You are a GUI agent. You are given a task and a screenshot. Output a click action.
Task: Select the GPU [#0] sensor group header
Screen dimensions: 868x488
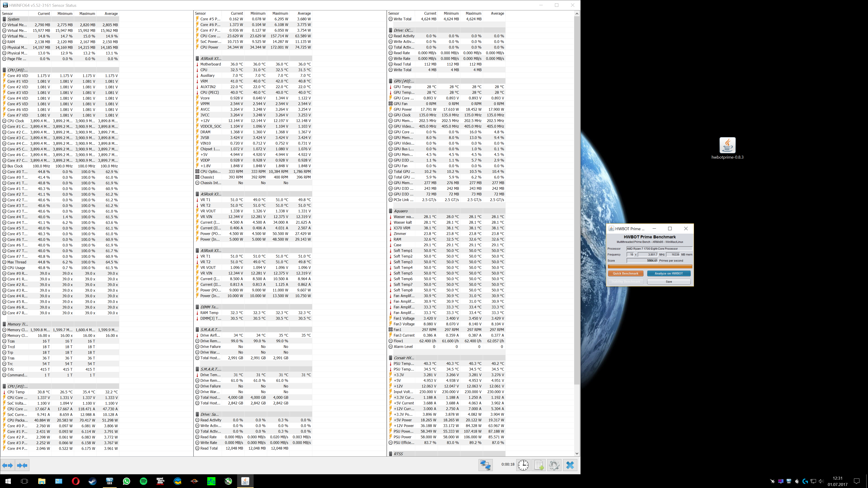pos(404,81)
